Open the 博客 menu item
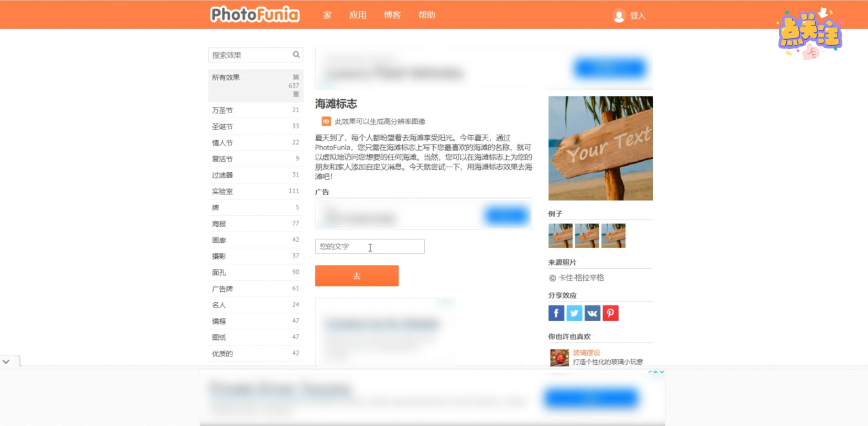 392,15
